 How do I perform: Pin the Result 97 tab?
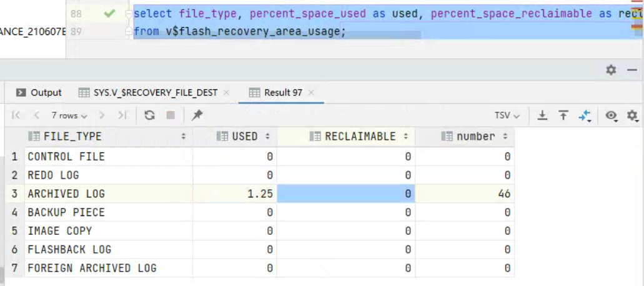[x=197, y=116]
